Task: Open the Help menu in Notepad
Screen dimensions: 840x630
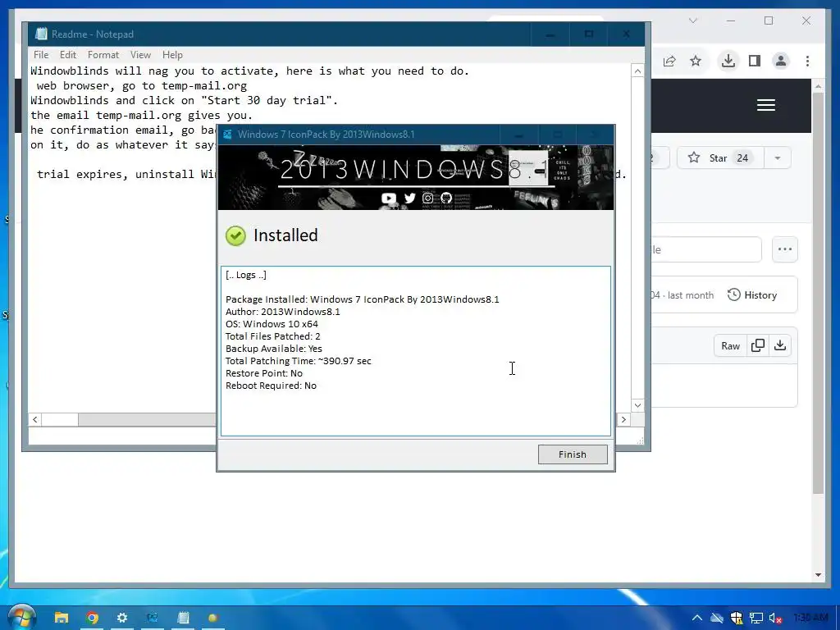Action: pos(172,55)
